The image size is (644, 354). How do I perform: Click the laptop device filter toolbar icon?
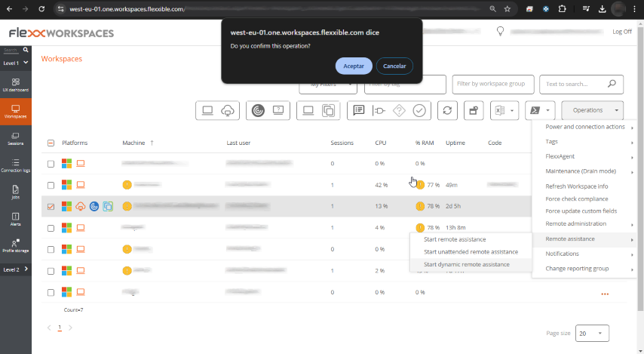[x=207, y=110]
